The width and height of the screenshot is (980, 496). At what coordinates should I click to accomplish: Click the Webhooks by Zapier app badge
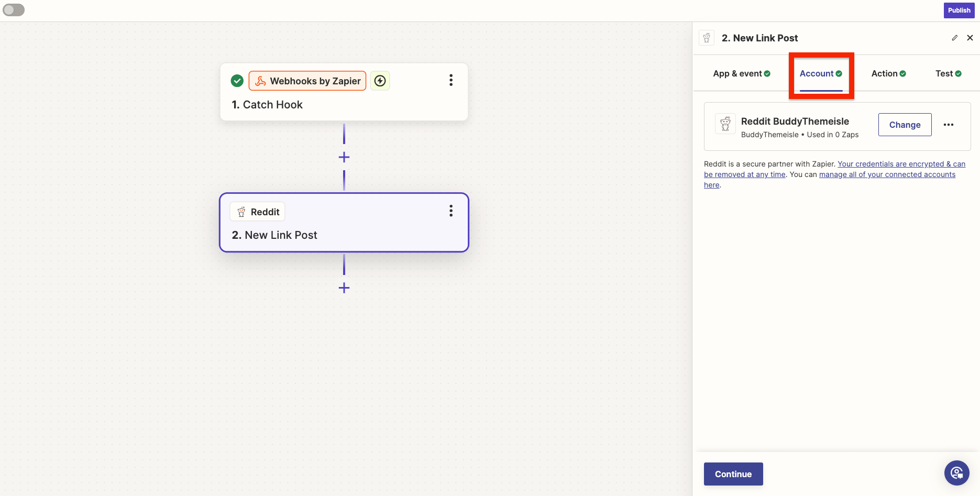pyautogui.click(x=307, y=81)
